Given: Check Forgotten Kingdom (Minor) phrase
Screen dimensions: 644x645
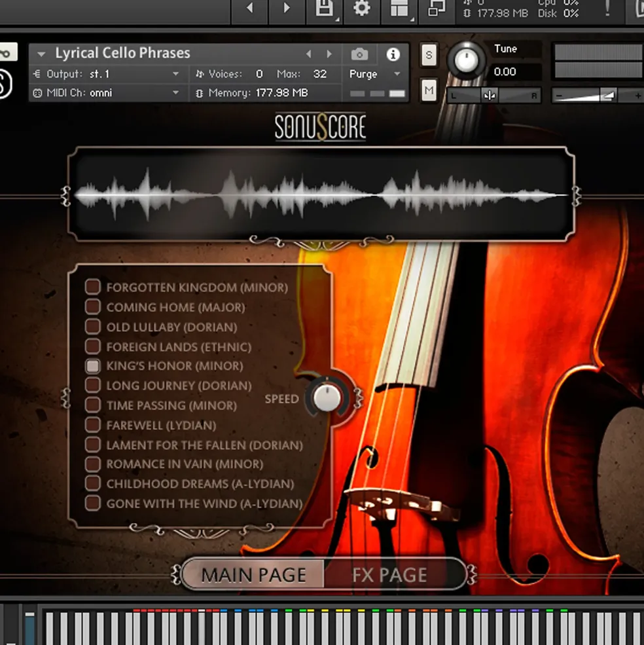Looking at the screenshot, I should [x=93, y=287].
